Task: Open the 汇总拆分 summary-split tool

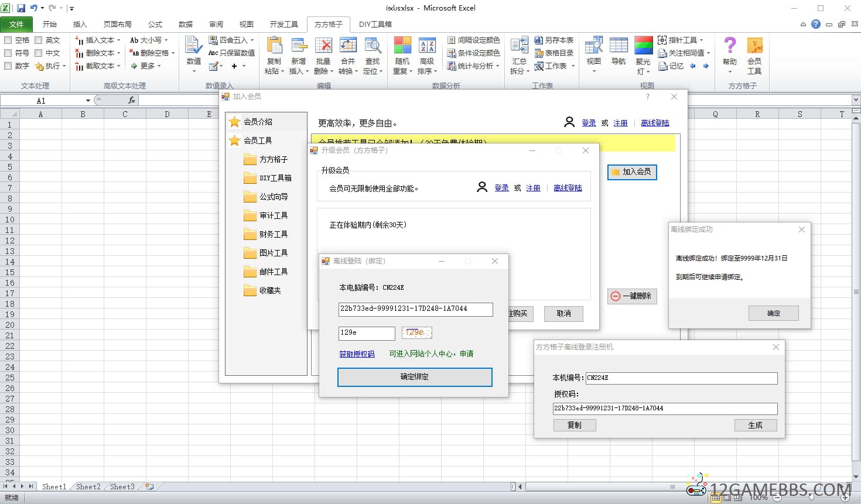Action: point(519,56)
